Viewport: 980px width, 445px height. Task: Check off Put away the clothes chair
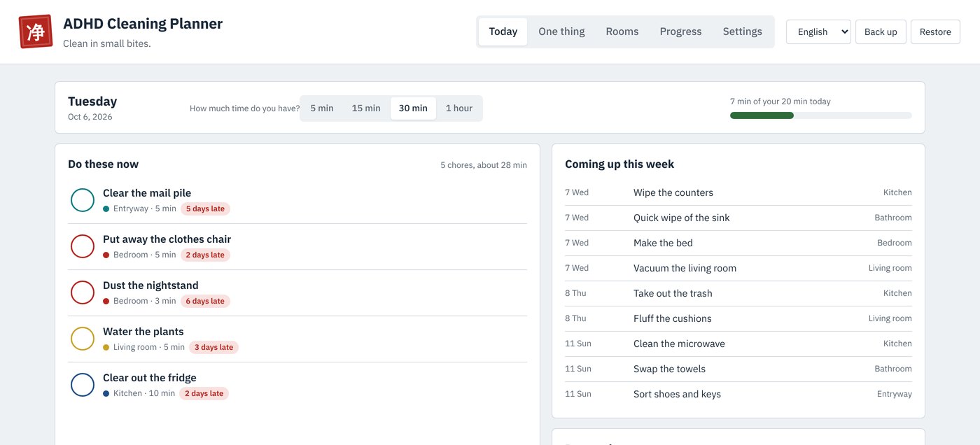(83, 246)
